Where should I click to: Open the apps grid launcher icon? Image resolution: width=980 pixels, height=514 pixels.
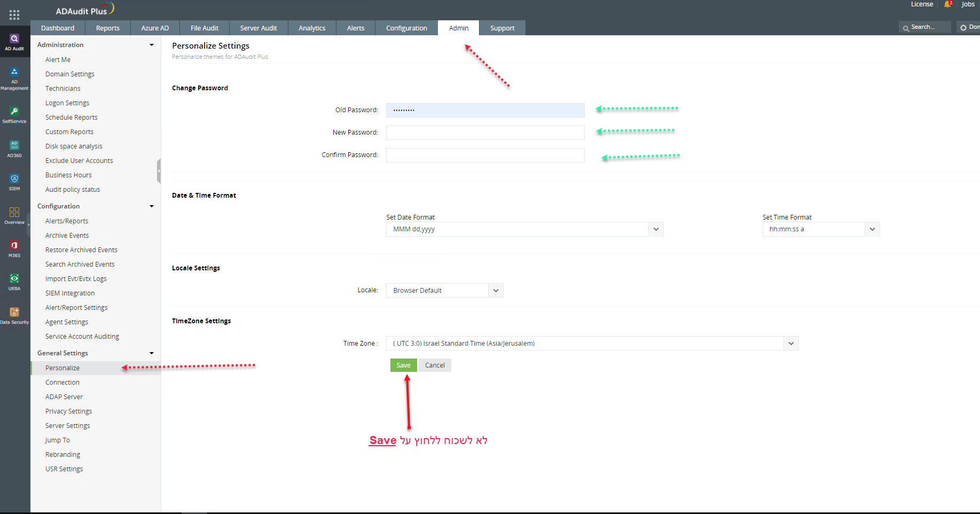tap(14, 15)
